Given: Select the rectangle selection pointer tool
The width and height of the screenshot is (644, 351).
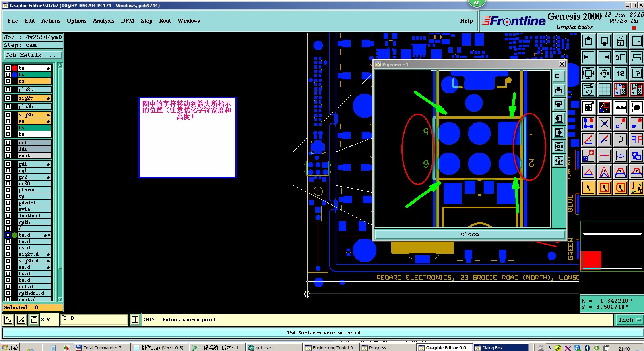Looking at the screenshot, I should (x=605, y=188).
